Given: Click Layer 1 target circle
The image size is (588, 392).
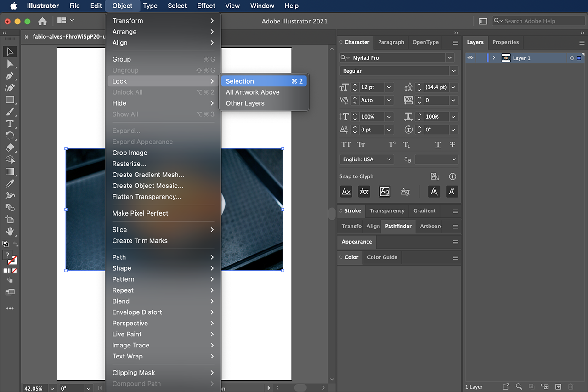Looking at the screenshot, I should pyautogui.click(x=571, y=58).
